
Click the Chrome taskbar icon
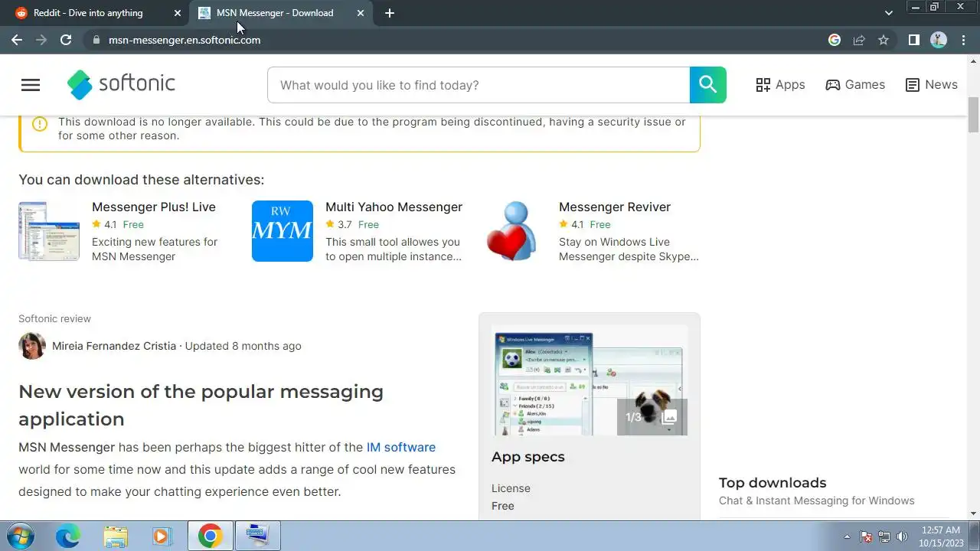click(x=211, y=536)
